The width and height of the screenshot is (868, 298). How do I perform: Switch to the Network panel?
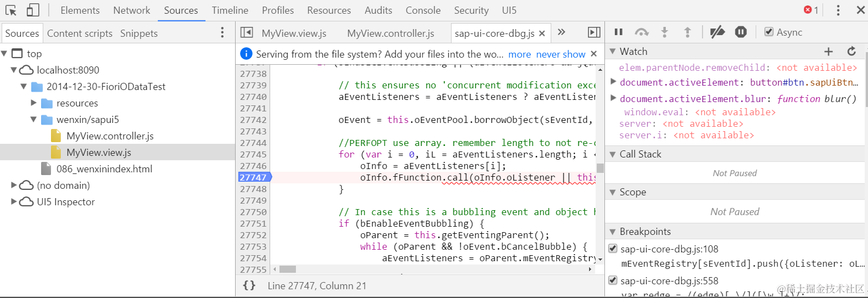(132, 10)
